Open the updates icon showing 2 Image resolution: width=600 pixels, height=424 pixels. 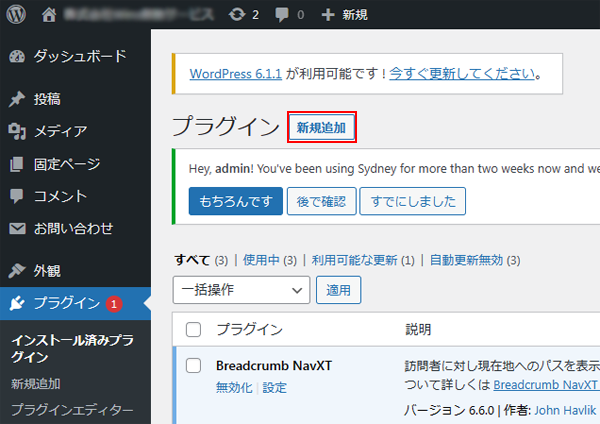click(x=244, y=15)
